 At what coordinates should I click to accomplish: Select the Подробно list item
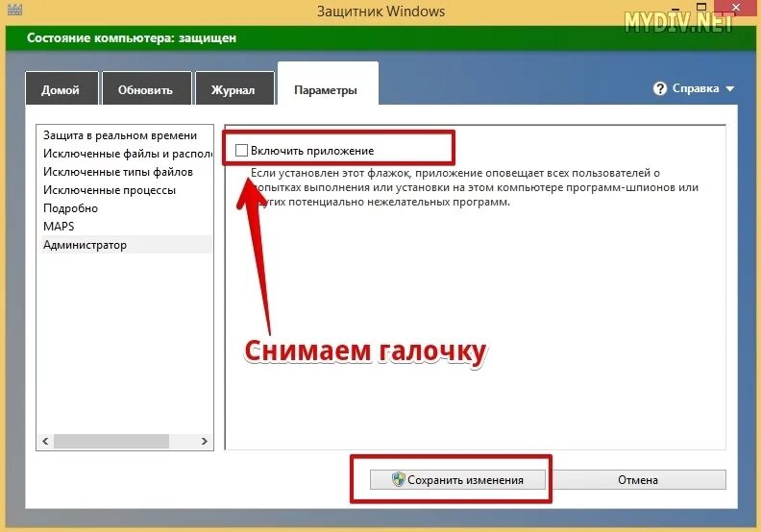(125, 208)
